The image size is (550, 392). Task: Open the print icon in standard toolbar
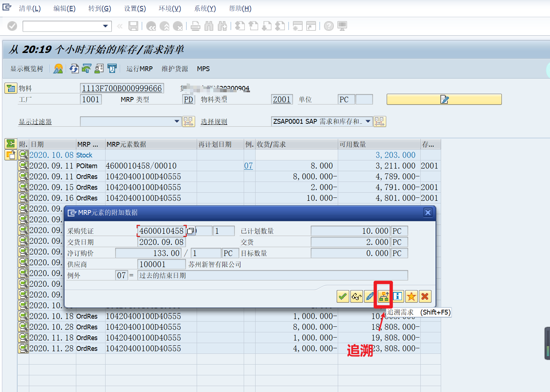tap(196, 26)
